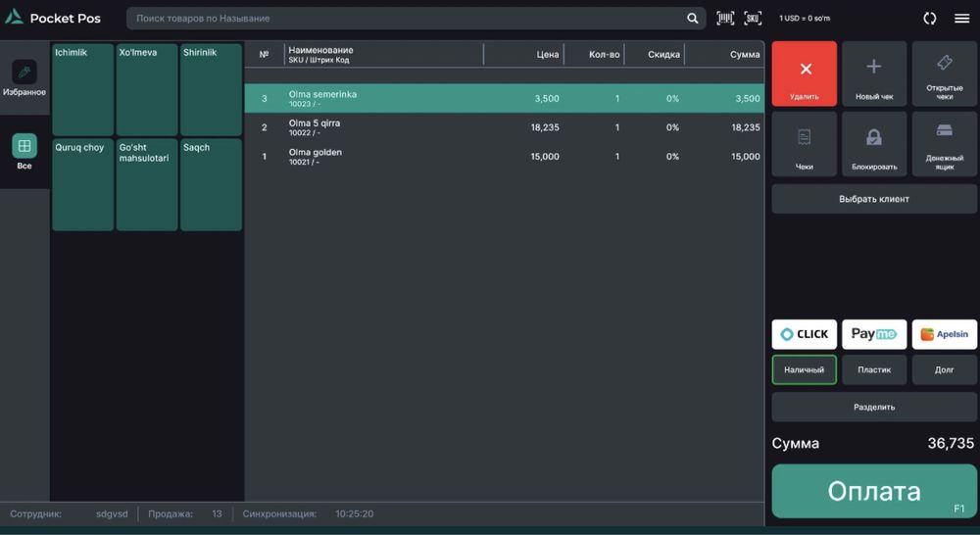This screenshot has width=980, height=535.
Task: Lock the register with Блокировать
Action: pyautogui.click(x=874, y=144)
